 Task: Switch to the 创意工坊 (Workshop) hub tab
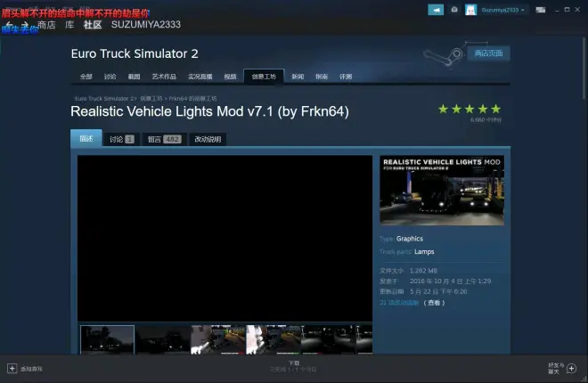tap(264, 77)
